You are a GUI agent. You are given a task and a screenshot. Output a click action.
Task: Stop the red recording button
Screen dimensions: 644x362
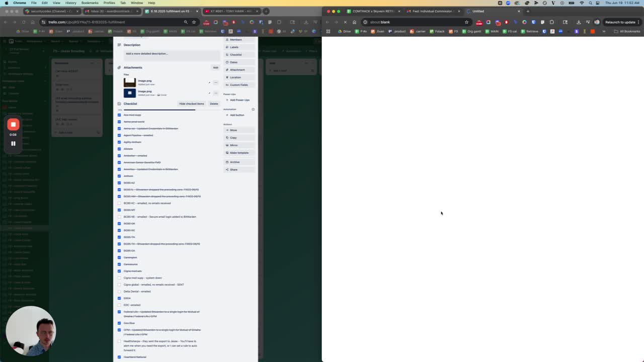(13, 124)
